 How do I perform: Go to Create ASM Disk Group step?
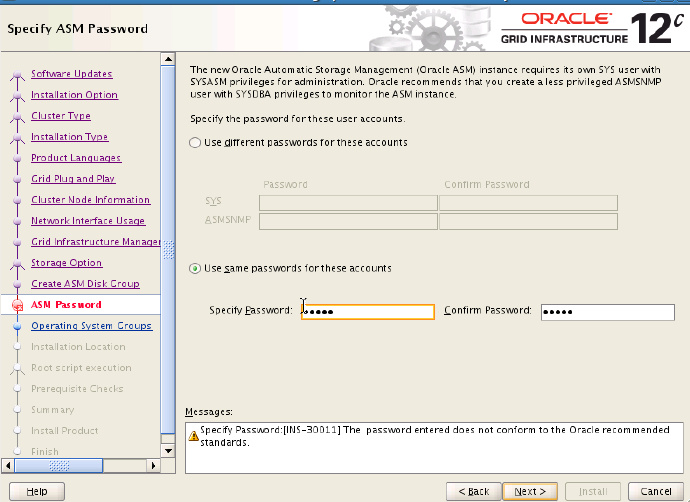pos(85,284)
